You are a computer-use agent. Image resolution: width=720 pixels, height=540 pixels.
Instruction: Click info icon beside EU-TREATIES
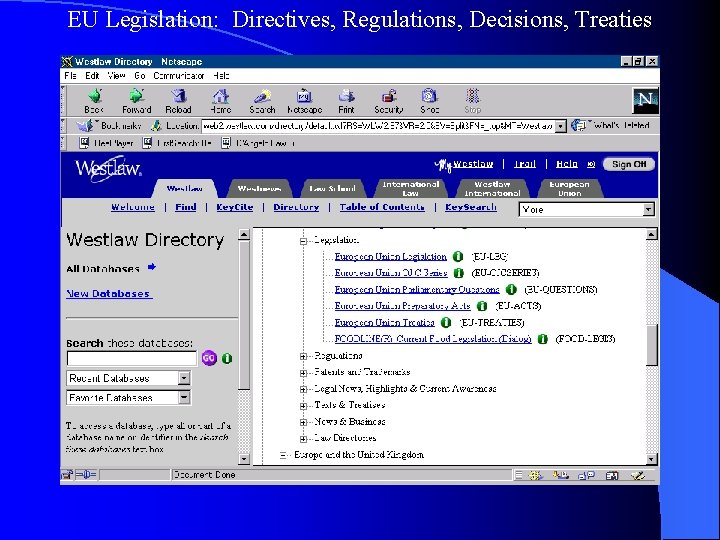[446, 322]
